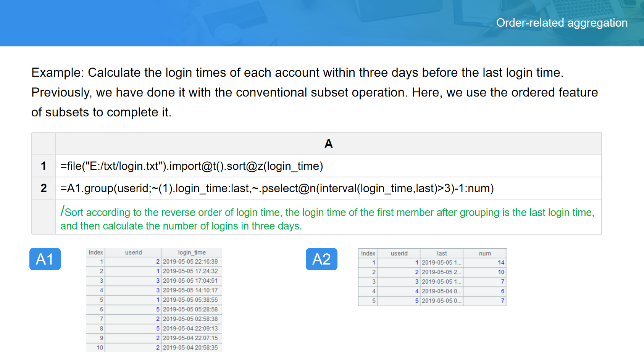This screenshot has height=362, width=644.
Task: Click the userid column header in A1 table
Action: pyautogui.click(x=133, y=253)
